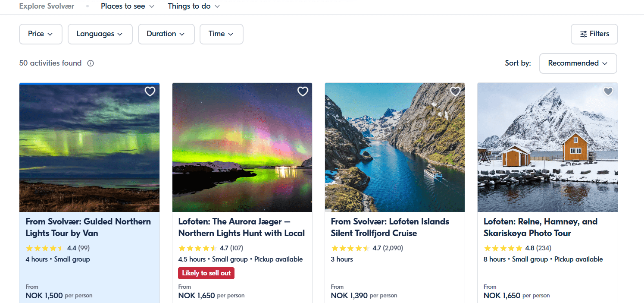Favorite the Silent Trollfjord Cruise card
Viewport: 644px width, 303px height.
coord(455,92)
